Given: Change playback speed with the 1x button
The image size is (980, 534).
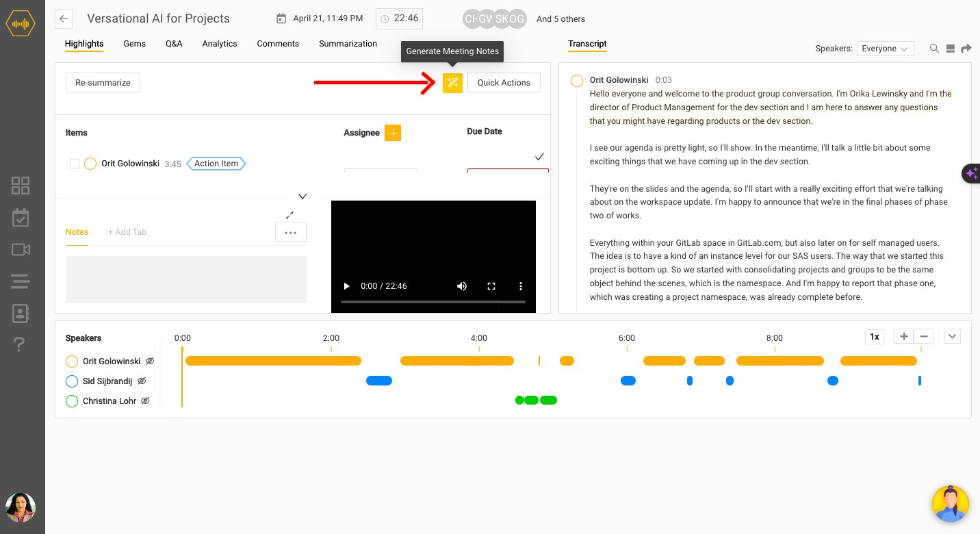Looking at the screenshot, I should pyautogui.click(x=875, y=336).
